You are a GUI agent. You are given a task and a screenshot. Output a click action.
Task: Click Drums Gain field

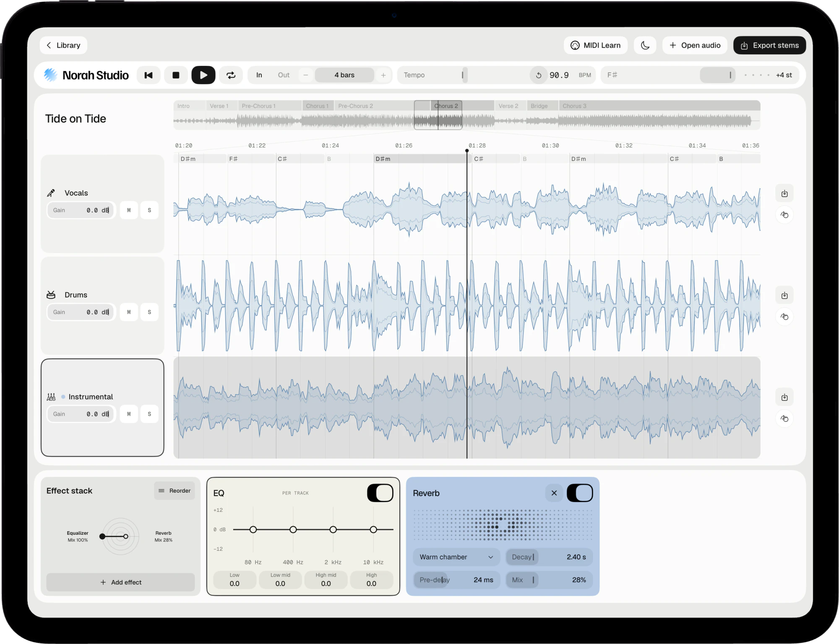81,312
